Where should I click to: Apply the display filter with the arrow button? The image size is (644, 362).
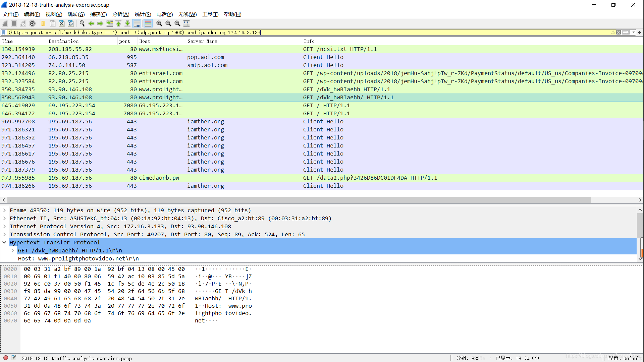coord(626,33)
